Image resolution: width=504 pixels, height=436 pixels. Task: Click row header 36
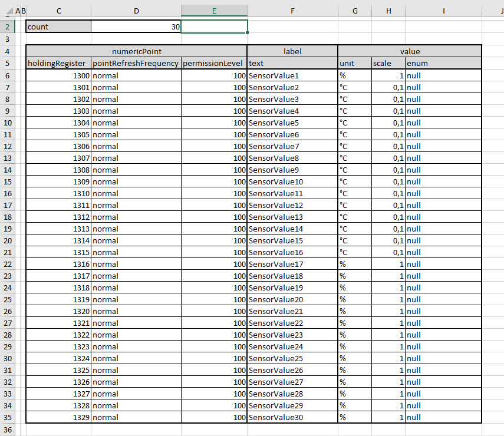pyautogui.click(x=8, y=430)
